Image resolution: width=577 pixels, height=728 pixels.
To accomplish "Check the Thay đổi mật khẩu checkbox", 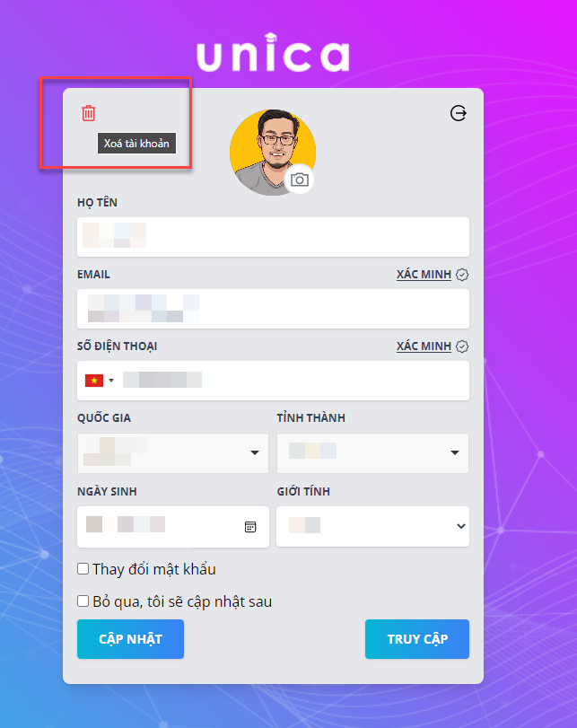I will [83, 569].
